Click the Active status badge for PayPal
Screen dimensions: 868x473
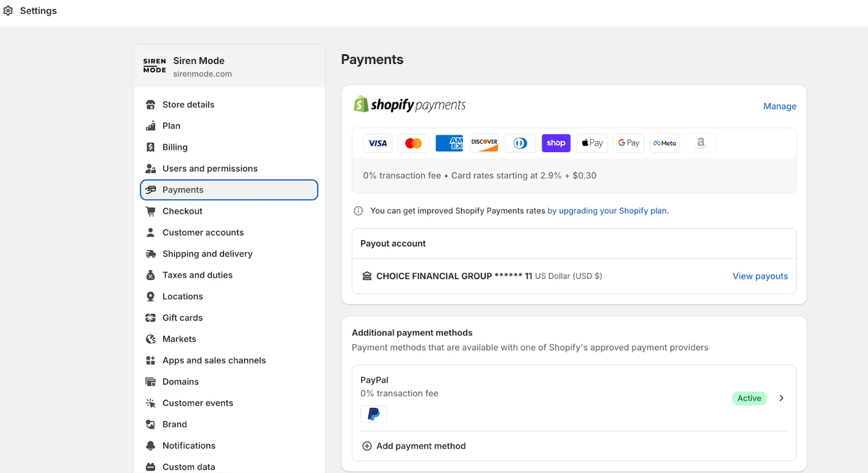[749, 398]
